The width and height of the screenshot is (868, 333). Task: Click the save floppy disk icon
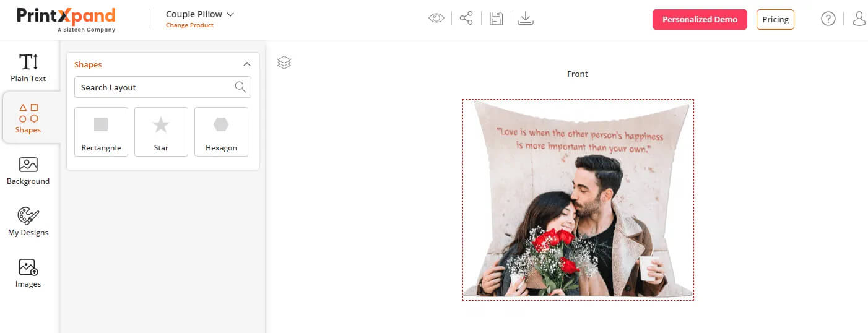click(496, 19)
